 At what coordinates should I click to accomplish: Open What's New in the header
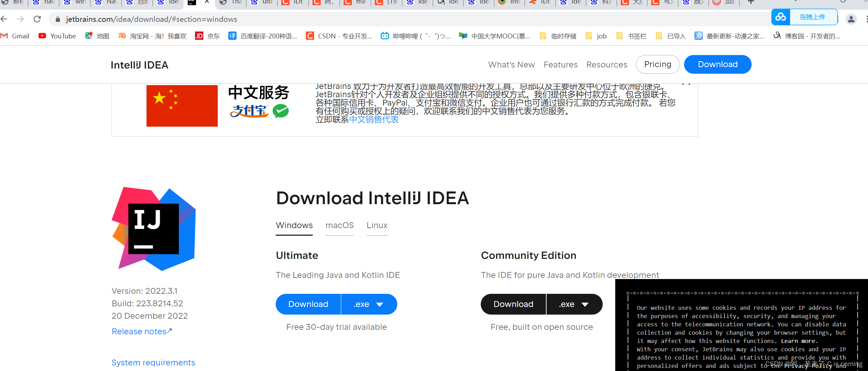pos(511,65)
